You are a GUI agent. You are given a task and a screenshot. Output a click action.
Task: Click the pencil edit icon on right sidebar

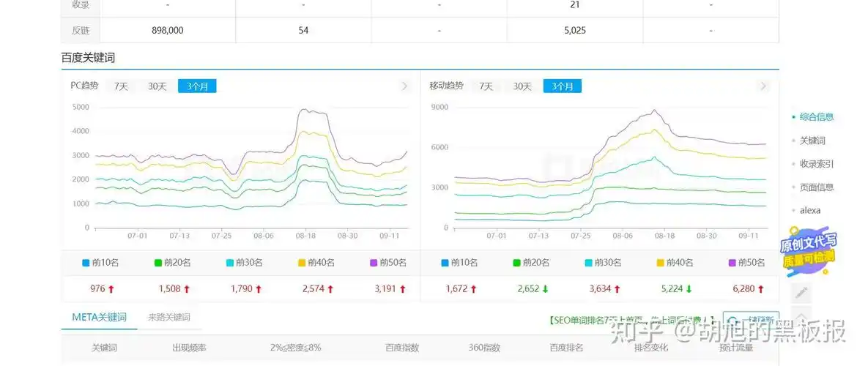click(801, 293)
